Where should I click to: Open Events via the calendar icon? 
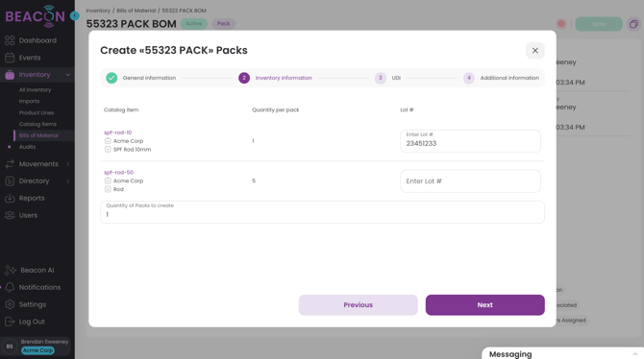coord(10,58)
